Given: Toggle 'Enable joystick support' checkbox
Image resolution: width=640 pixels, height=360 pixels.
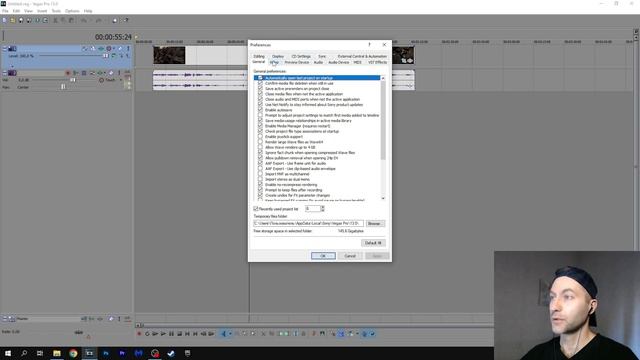Looking at the screenshot, I should 260,137.
